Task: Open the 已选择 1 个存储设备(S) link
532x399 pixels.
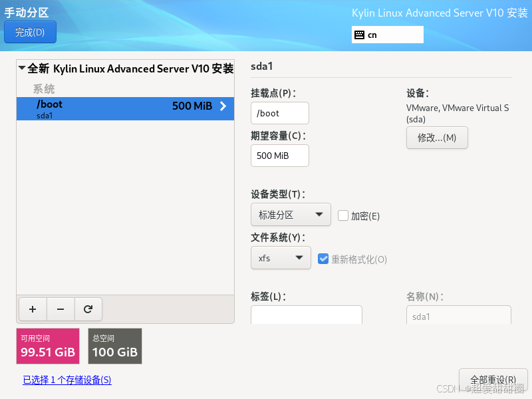Action: 67,380
